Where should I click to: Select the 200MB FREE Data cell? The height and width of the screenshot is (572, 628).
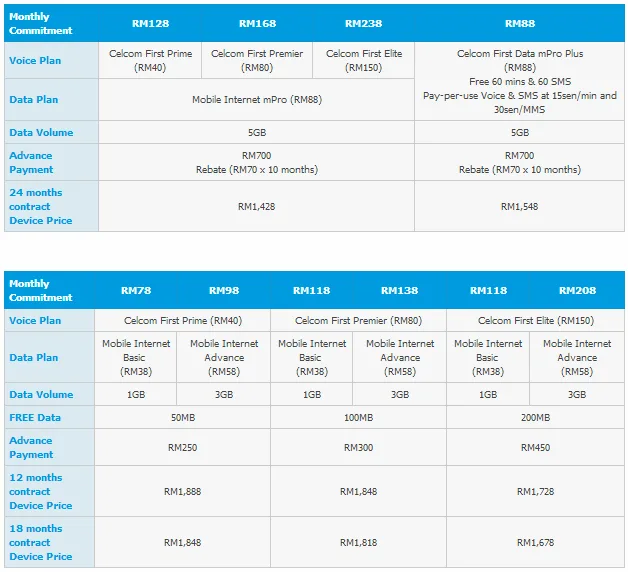pyautogui.click(x=535, y=417)
